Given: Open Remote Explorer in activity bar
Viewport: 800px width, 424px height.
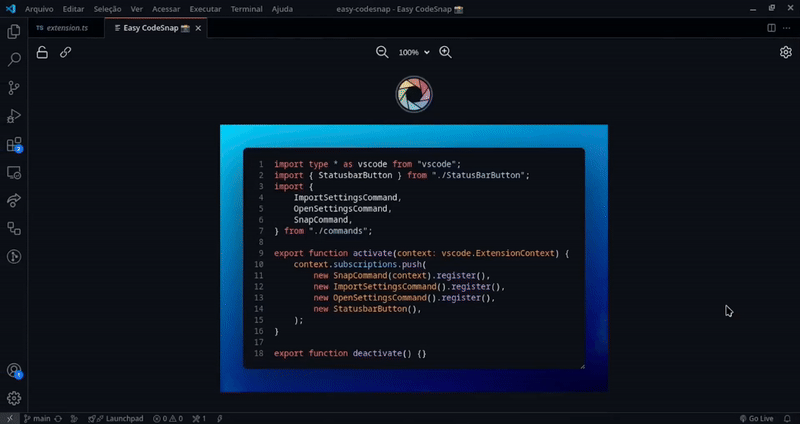Looking at the screenshot, I should point(14,173).
